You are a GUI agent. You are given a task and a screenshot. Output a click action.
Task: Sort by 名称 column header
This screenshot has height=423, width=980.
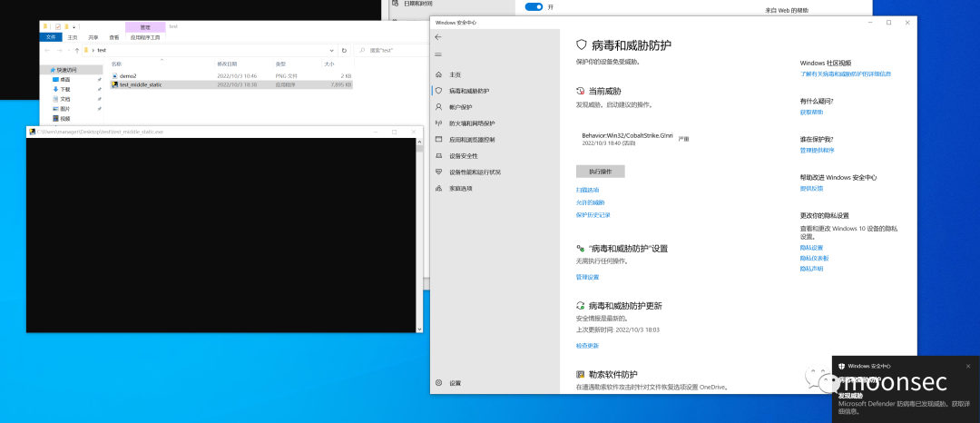tap(162, 64)
